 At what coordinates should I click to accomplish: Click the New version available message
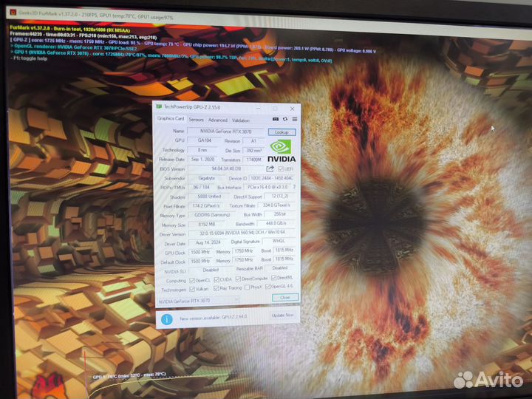tap(214, 318)
